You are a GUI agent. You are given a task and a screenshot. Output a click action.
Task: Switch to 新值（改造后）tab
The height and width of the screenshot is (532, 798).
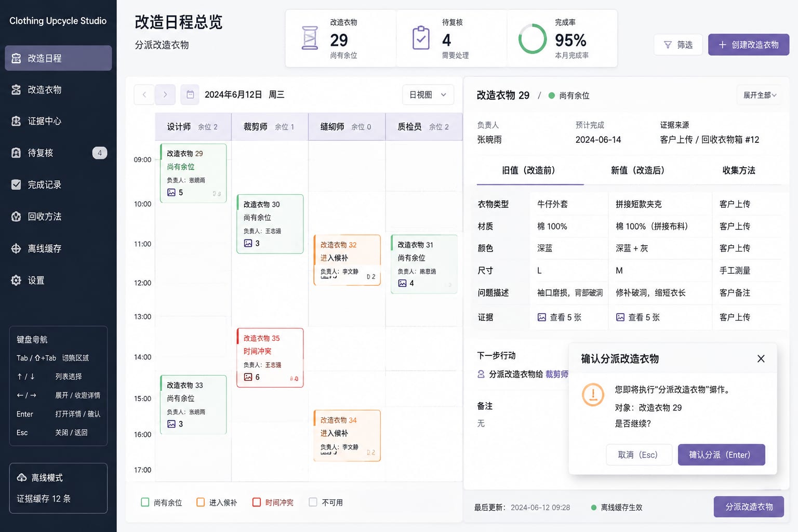[x=638, y=170]
